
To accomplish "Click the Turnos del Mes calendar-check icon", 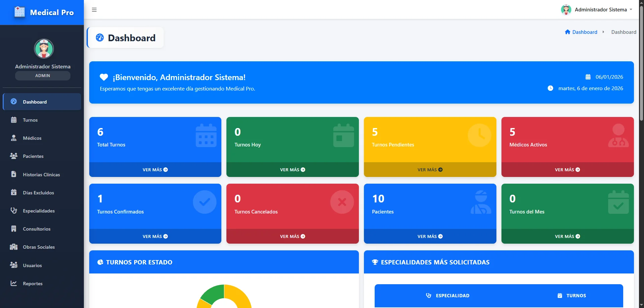I will pos(619,202).
